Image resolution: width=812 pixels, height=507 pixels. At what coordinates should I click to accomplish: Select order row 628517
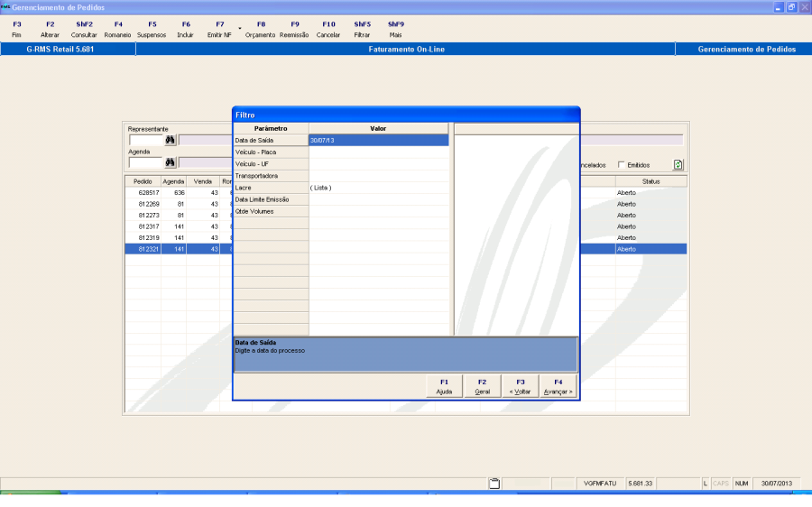179,193
